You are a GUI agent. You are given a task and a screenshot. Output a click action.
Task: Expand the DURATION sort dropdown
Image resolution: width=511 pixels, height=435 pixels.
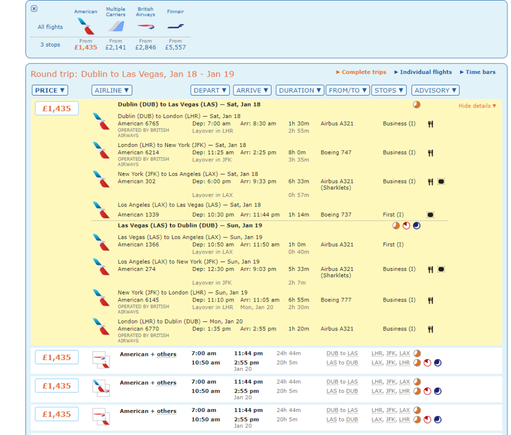300,90
